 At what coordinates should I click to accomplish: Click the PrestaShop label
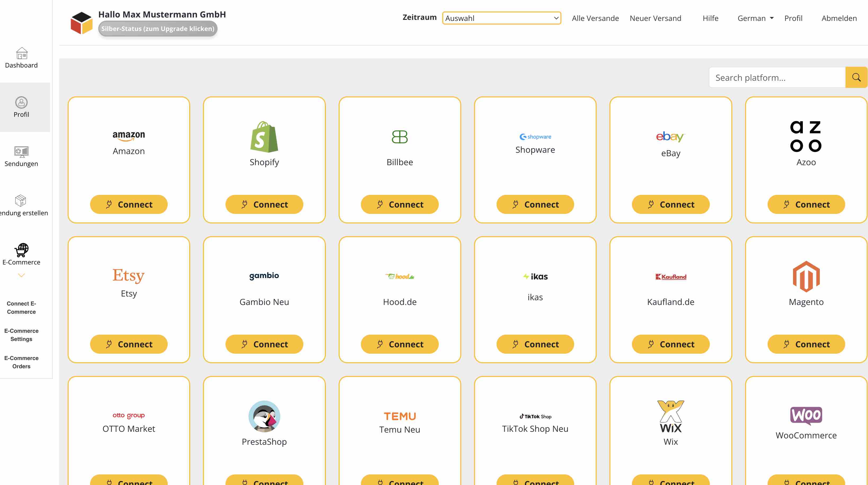(264, 442)
